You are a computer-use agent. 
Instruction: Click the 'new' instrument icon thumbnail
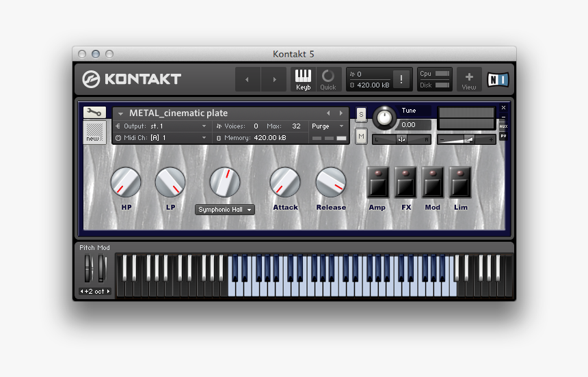pyautogui.click(x=94, y=132)
